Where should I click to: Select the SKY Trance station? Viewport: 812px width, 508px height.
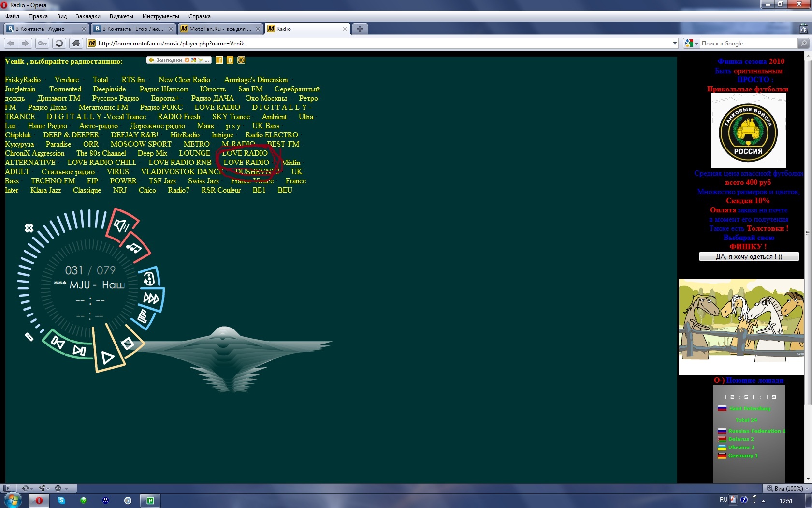pos(231,117)
